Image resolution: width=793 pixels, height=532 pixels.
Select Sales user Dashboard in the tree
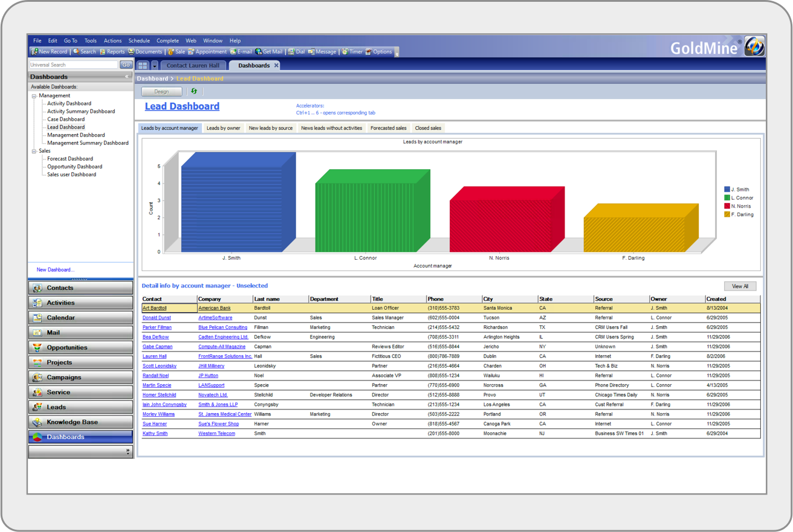[71, 175]
